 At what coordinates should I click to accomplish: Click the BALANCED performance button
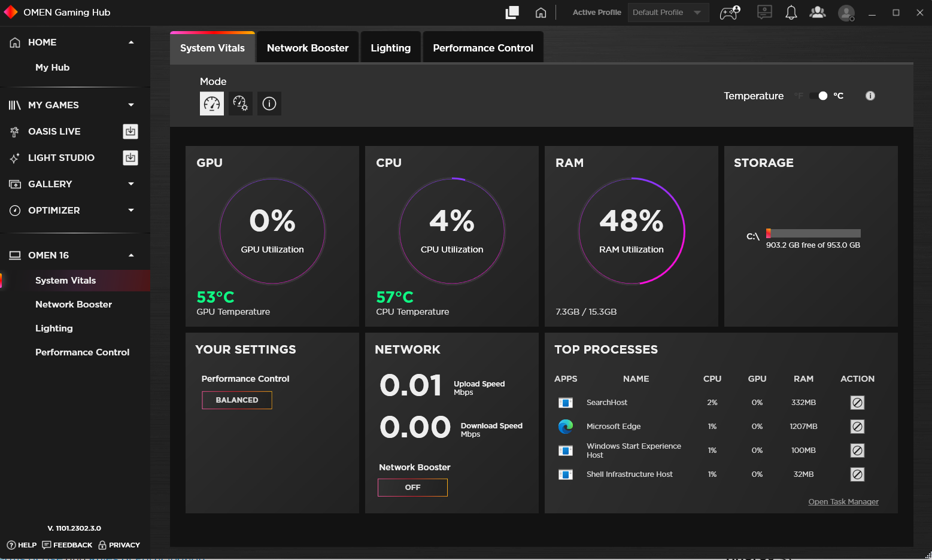236,400
